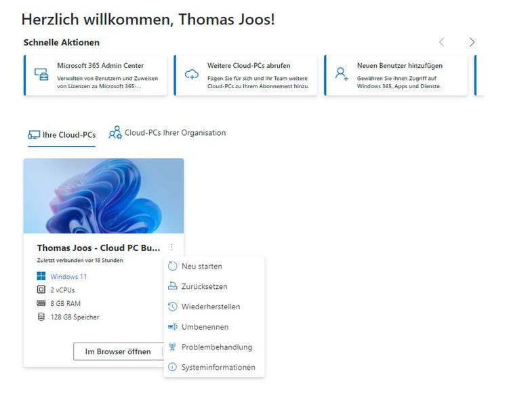Choose Zurücksetzen from the context menu
This screenshot has height=407, width=532.
[214, 286]
